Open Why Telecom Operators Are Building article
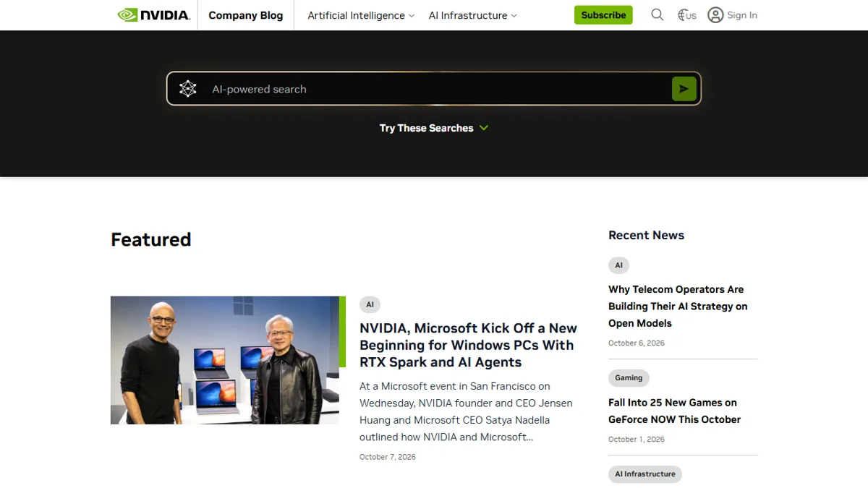The width and height of the screenshot is (868, 488). click(x=678, y=306)
